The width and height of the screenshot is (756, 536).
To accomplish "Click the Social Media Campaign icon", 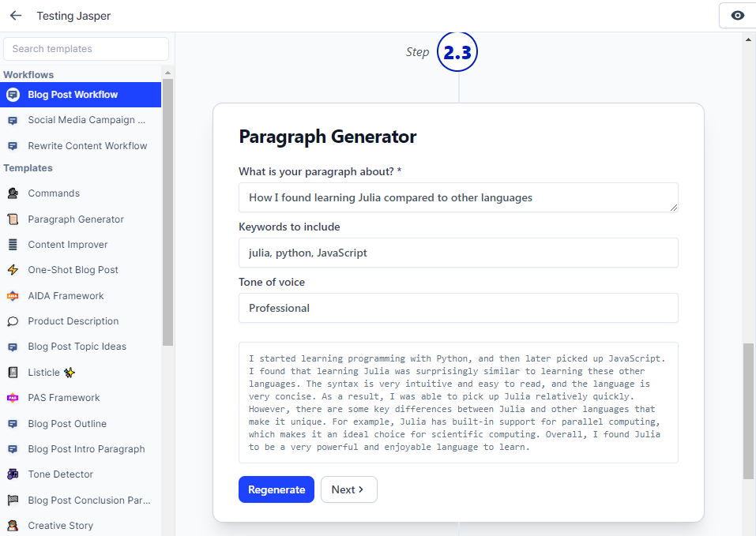I will tap(13, 121).
